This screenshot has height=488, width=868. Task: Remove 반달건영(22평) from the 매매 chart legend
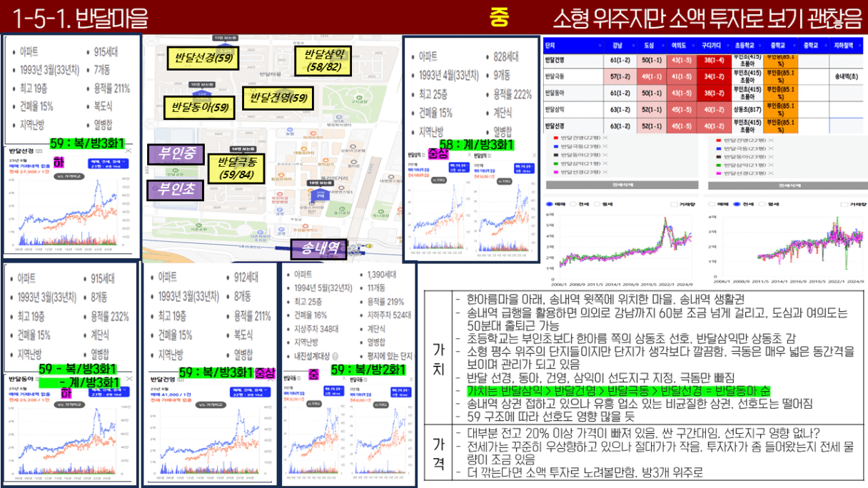tap(607, 137)
